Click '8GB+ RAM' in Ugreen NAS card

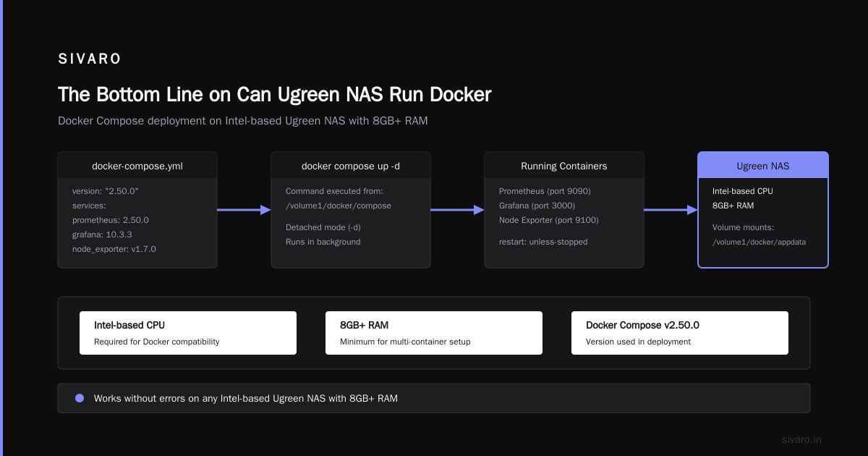pyautogui.click(x=733, y=206)
